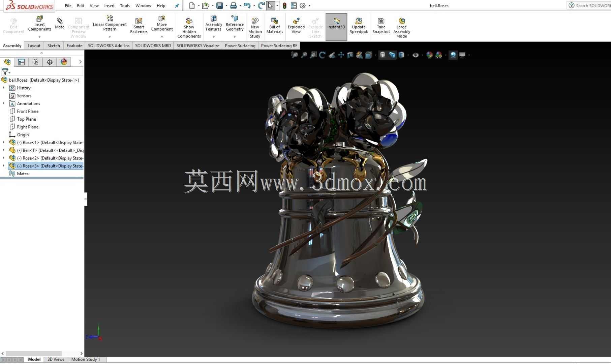This screenshot has height=364, width=611.
Task: Open the 3D Views tab
Action: coord(56,359)
